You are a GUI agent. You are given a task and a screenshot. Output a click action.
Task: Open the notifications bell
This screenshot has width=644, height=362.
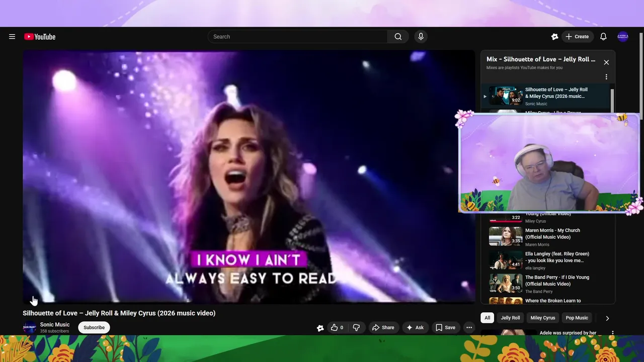tap(603, 37)
